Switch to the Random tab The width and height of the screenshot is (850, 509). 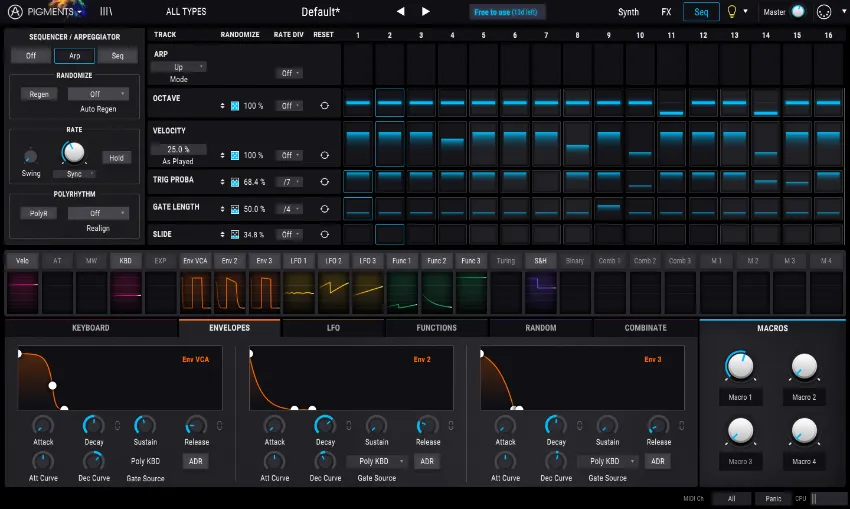[x=540, y=328]
